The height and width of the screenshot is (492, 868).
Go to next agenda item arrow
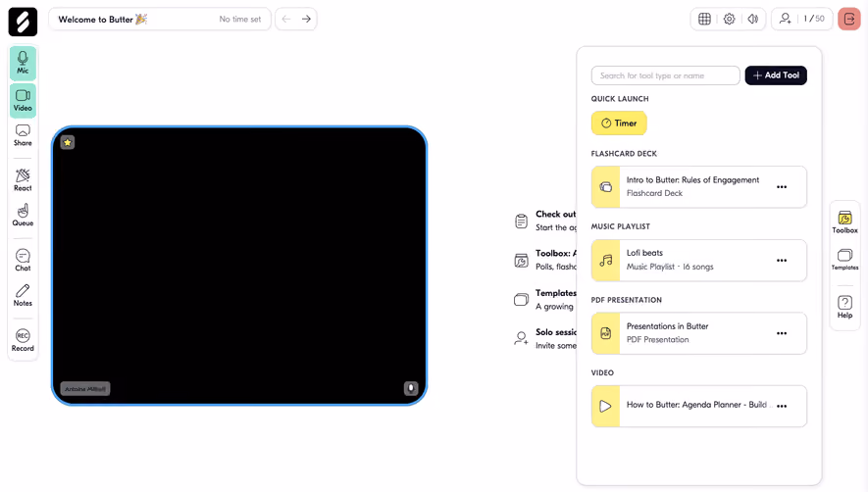(x=306, y=19)
